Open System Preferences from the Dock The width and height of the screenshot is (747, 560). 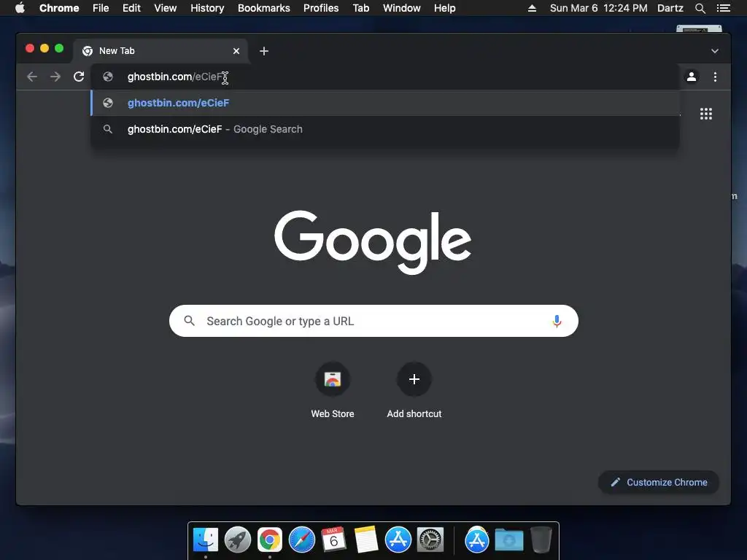click(x=430, y=540)
